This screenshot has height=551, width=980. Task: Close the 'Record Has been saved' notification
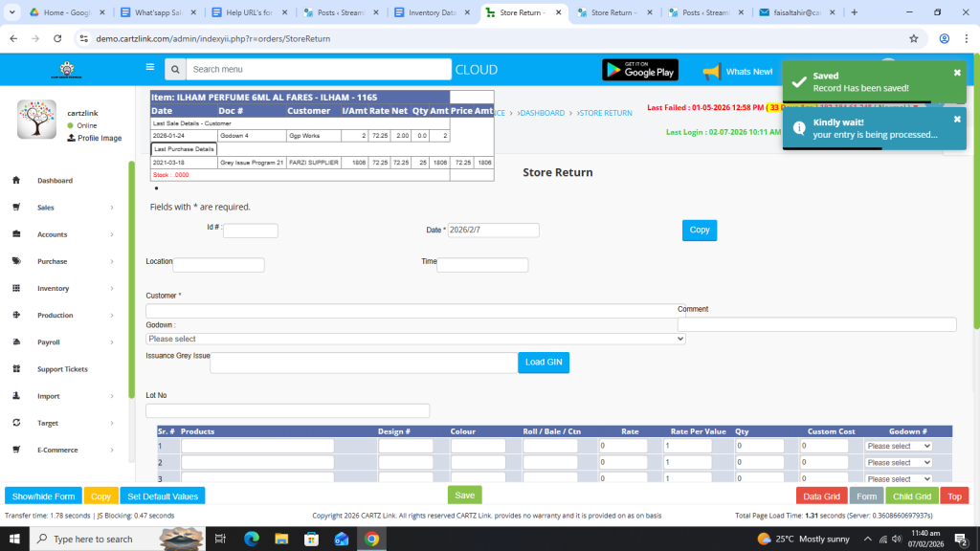pos(957,73)
